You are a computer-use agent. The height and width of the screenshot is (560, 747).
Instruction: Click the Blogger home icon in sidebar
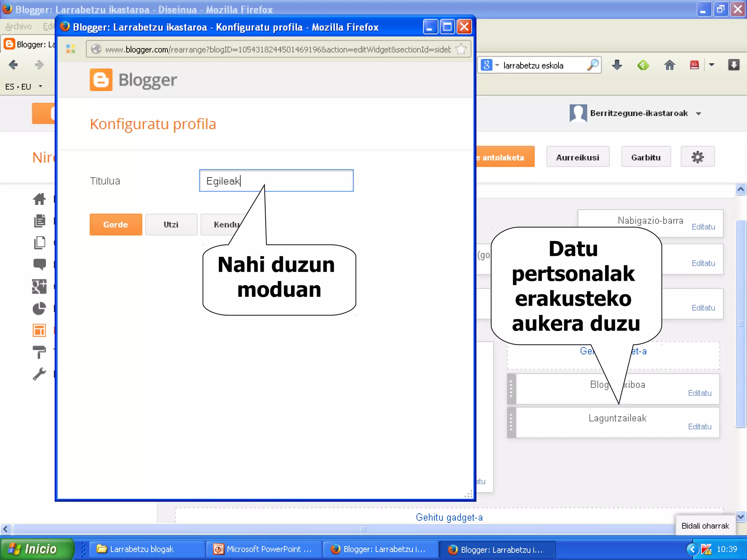point(39,199)
